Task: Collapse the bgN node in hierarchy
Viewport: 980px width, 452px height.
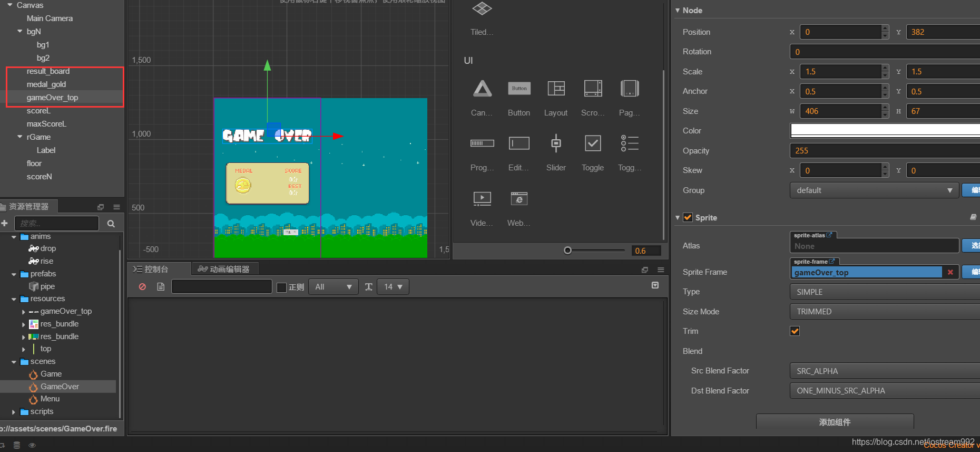Action: click(20, 32)
